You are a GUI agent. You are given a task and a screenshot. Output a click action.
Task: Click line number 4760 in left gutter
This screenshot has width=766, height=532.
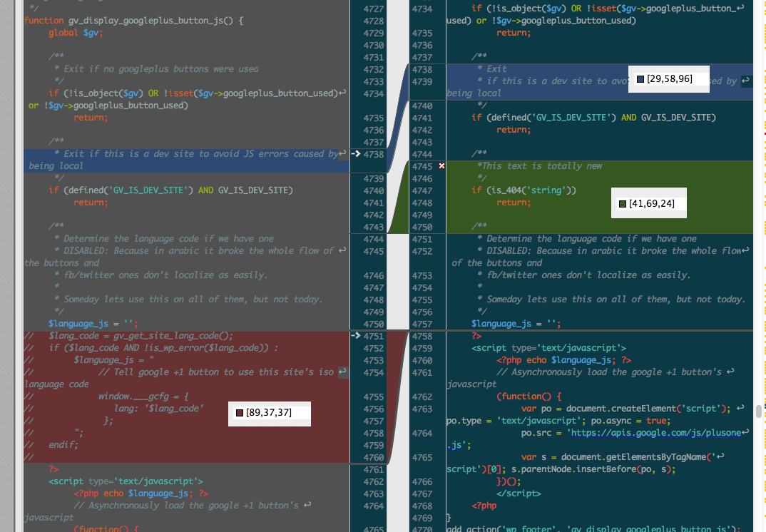coord(374,457)
